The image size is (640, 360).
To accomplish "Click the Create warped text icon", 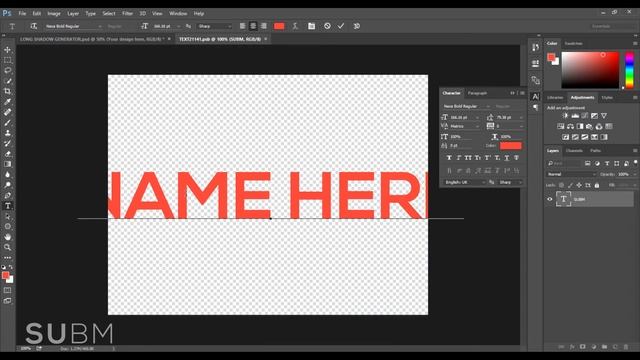I will pos(295,26).
